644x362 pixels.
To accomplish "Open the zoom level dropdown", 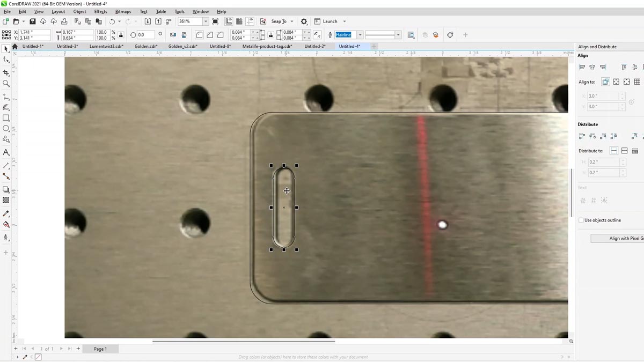I will (206, 21).
